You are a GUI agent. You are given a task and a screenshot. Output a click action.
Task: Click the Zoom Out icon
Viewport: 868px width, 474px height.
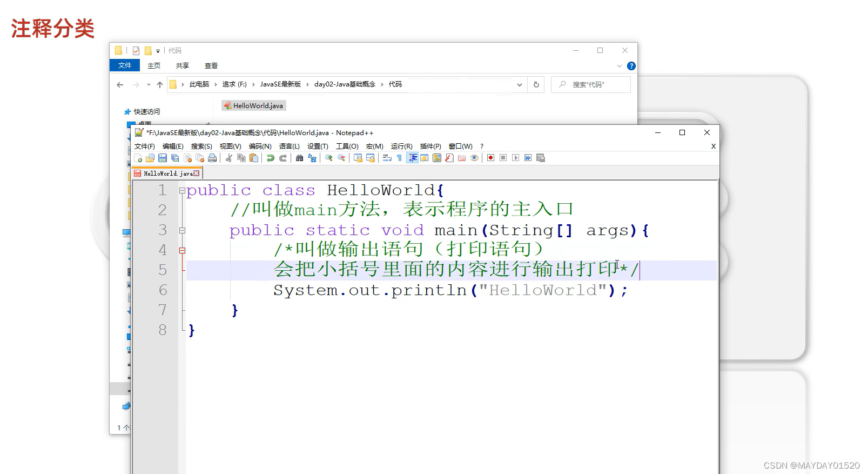[341, 158]
